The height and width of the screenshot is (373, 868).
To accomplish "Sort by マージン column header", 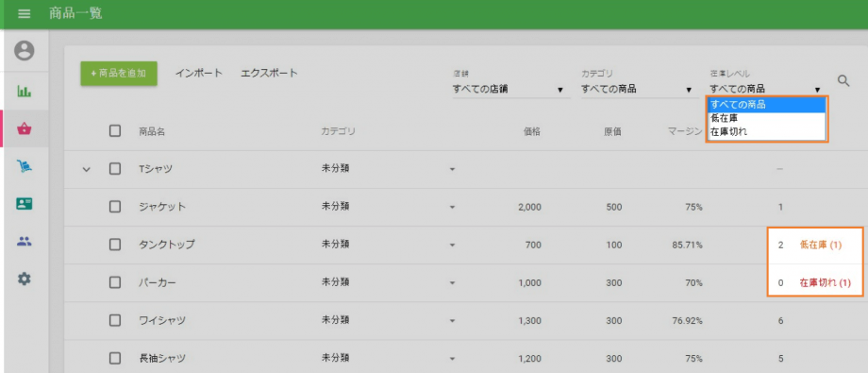I will pyautogui.click(x=685, y=132).
